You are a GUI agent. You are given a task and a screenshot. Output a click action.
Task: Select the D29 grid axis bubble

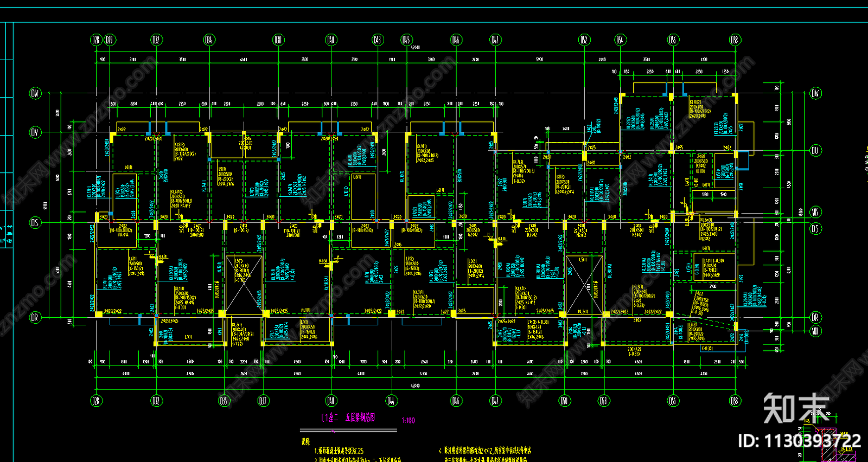point(109,40)
